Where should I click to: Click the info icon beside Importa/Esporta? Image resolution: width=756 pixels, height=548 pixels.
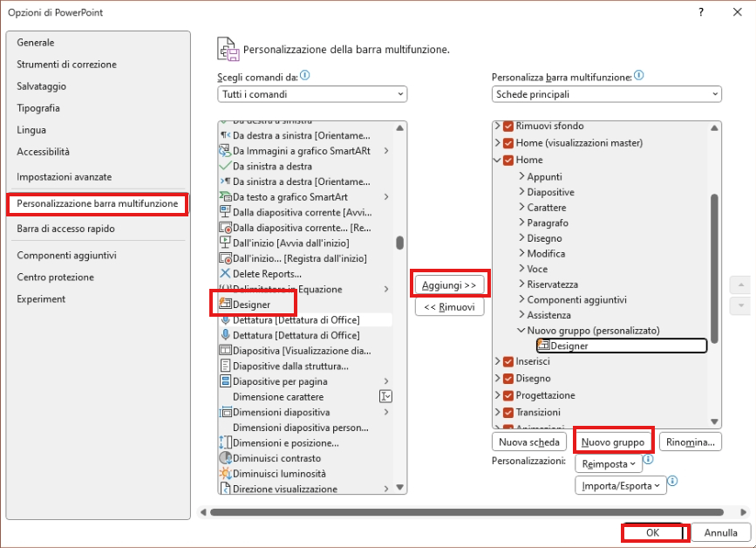tap(672, 481)
